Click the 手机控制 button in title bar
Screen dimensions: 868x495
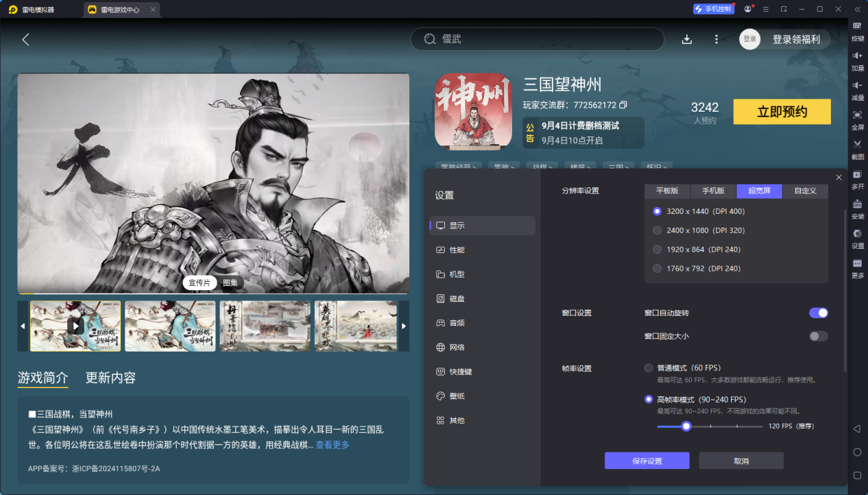coord(713,9)
